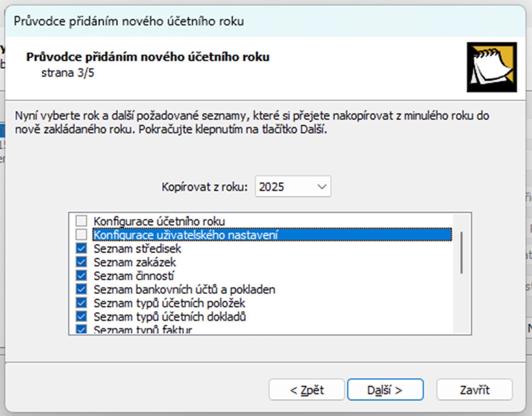Image resolution: width=532 pixels, height=416 pixels.
Task: Select Seznam bankovních účtů a pokladen label
Action: click(184, 289)
